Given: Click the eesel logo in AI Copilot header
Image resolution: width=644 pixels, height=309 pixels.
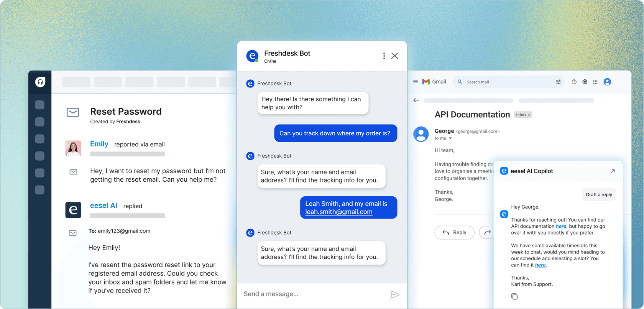Looking at the screenshot, I should 504,171.
